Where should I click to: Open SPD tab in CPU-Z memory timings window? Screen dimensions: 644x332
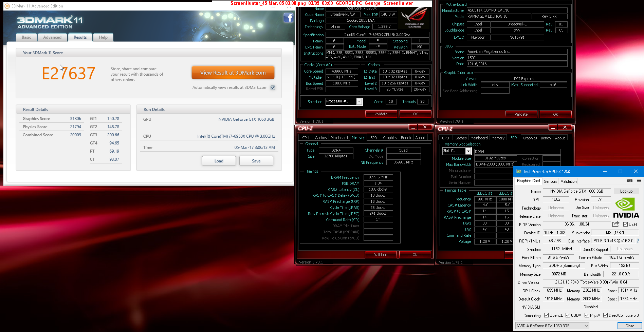point(373,138)
